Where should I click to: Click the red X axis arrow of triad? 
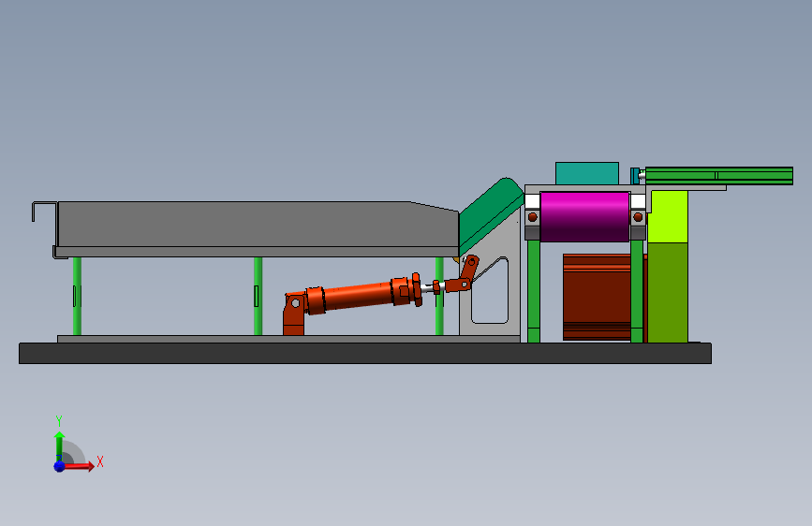[x=80, y=466]
